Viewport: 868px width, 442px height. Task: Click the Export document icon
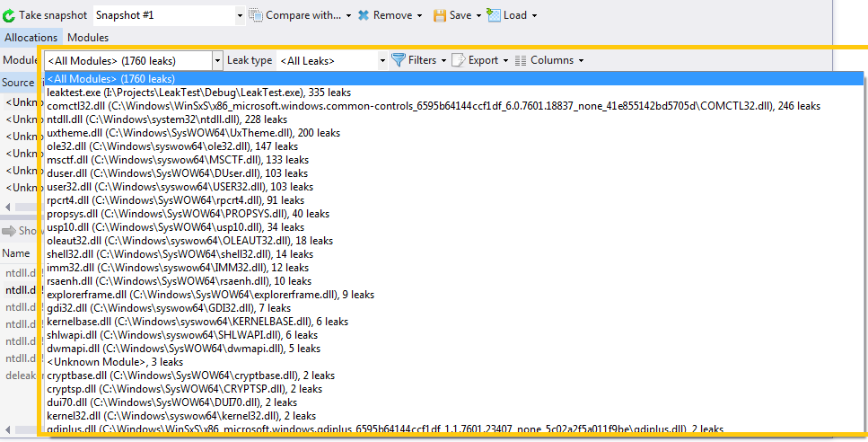(x=458, y=60)
